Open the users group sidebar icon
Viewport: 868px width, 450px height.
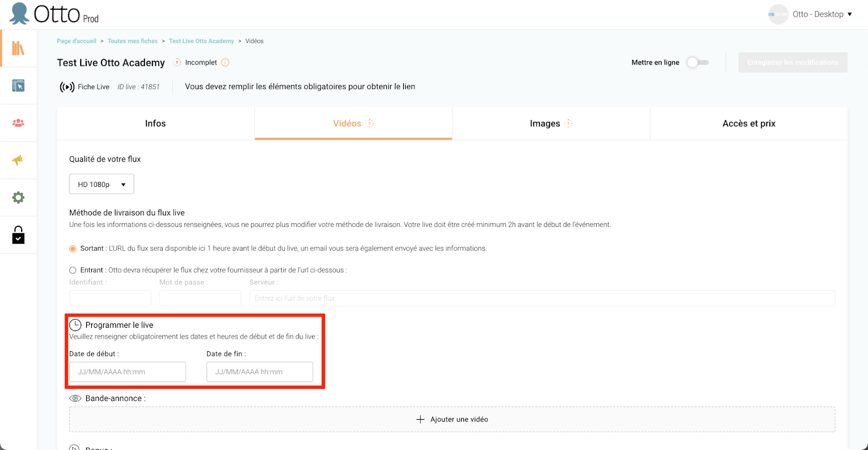point(18,123)
